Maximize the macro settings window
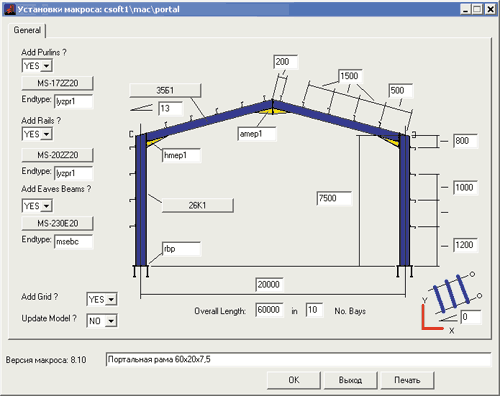 [478, 9]
